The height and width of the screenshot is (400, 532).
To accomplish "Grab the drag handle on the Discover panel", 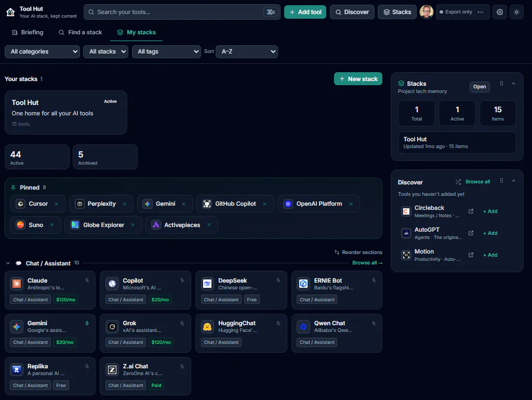I will coord(501,181).
